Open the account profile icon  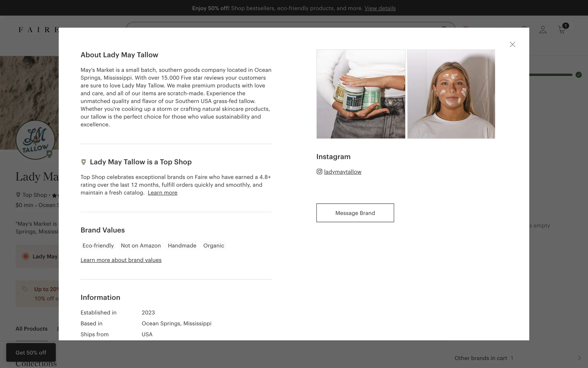click(x=543, y=29)
